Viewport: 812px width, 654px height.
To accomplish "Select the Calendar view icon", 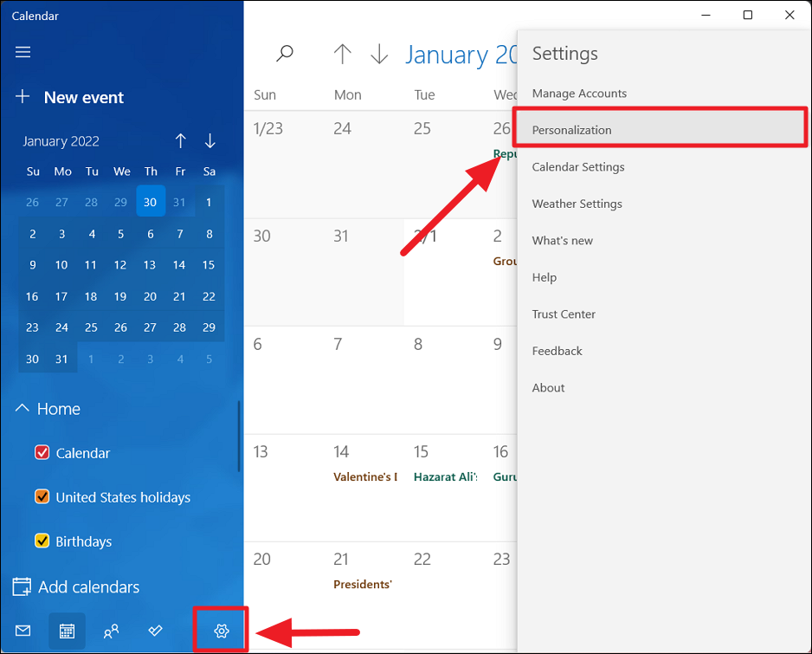I will coord(67,631).
